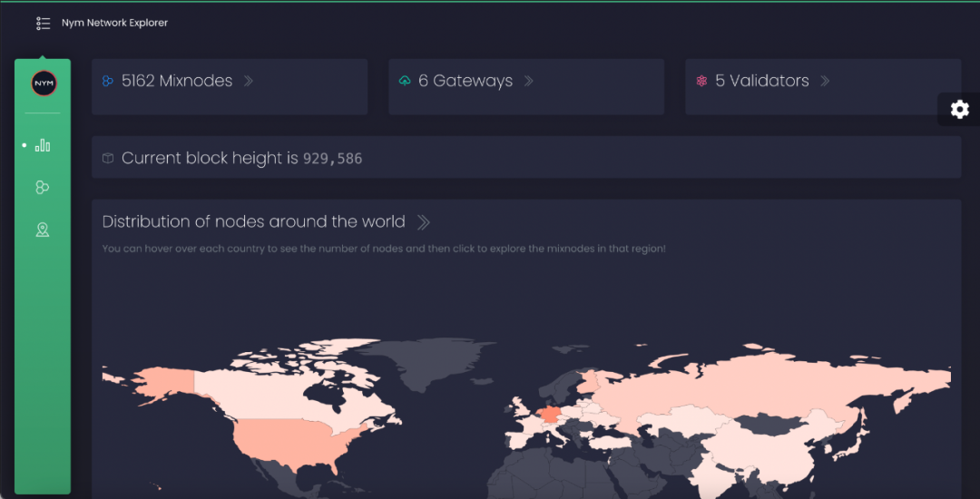Open the 5162 Mixnodes card
This screenshot has width=980, height=499.
[230, 87]
